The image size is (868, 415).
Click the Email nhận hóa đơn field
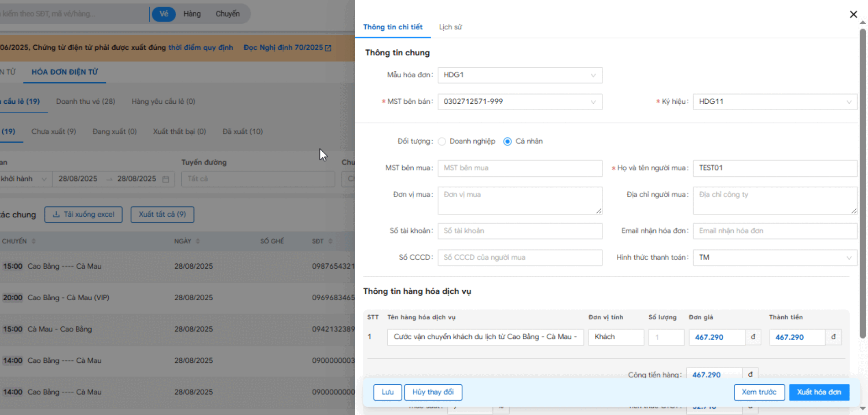(774, 231)
